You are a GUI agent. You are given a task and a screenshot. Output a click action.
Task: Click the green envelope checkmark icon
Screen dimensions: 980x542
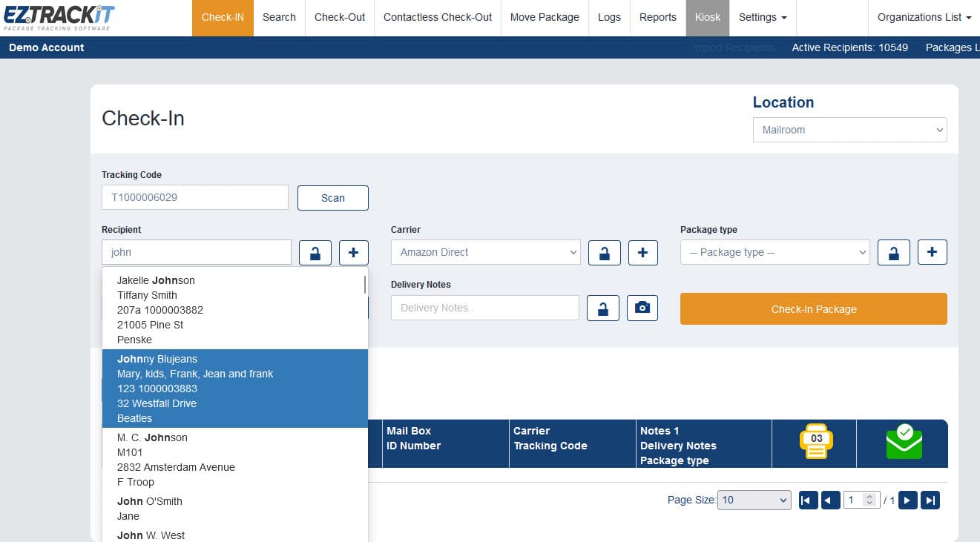click(904, 442)
